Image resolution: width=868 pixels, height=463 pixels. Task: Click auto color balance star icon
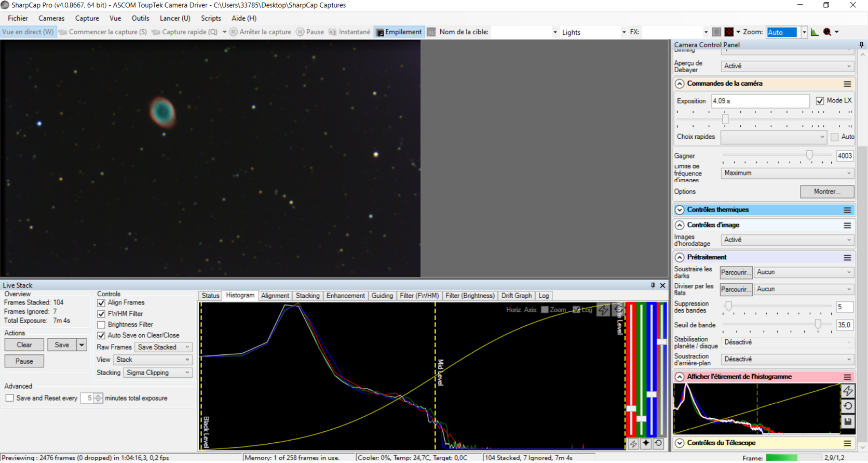[x=646, y=443]
